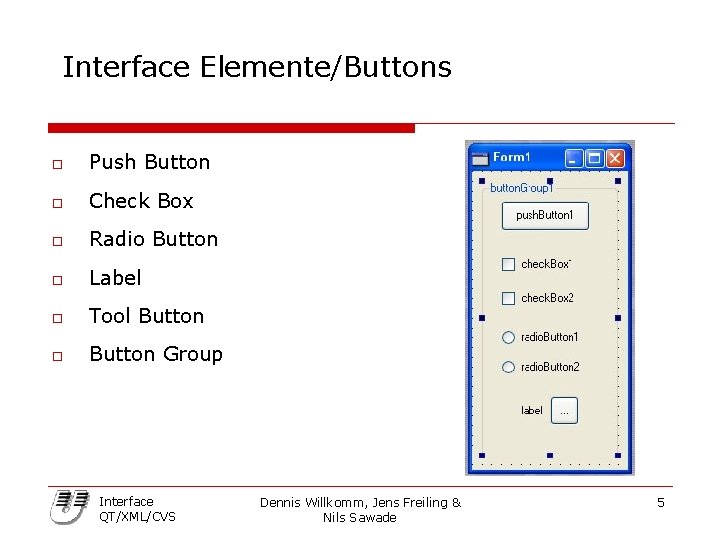Click the slide title 'Interface Elemente/Buttons'
Screen dimensions: 720x540
[x=257, y=67]
